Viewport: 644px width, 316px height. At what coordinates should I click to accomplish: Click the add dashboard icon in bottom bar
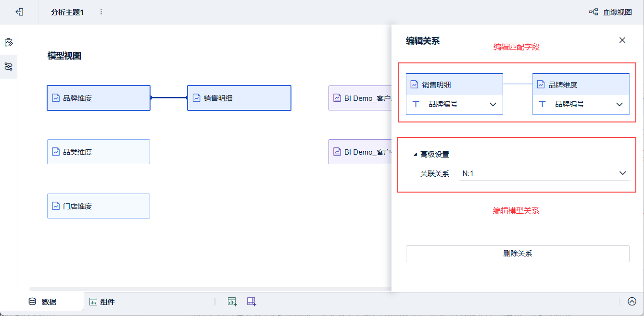[x=251, y=302]
